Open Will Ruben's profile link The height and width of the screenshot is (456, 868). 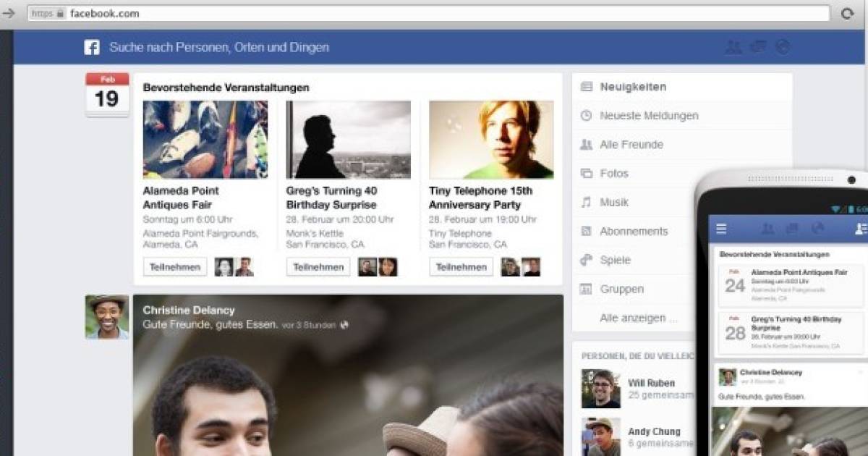click(x=653, y=383)
